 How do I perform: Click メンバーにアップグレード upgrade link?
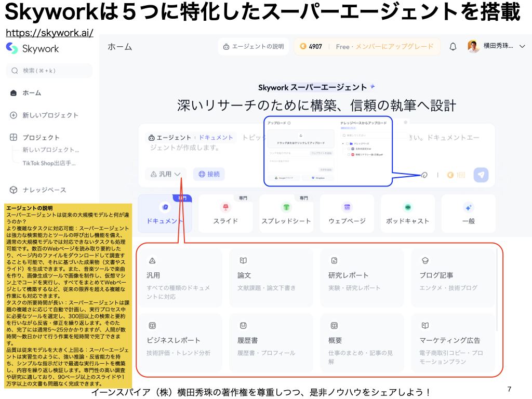pos(394,46)
